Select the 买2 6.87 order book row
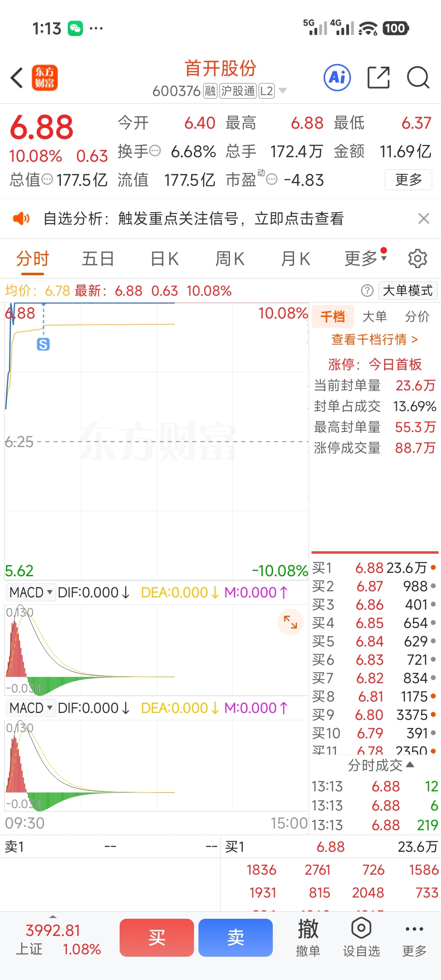Screen dimensions: 441x980 click(374, 586)
